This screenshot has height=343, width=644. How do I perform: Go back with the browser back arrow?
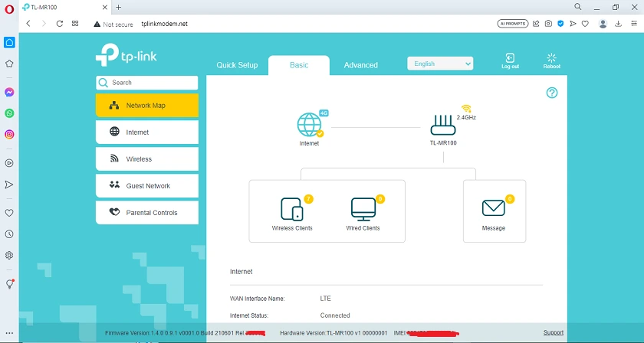(x=28, y=24)
